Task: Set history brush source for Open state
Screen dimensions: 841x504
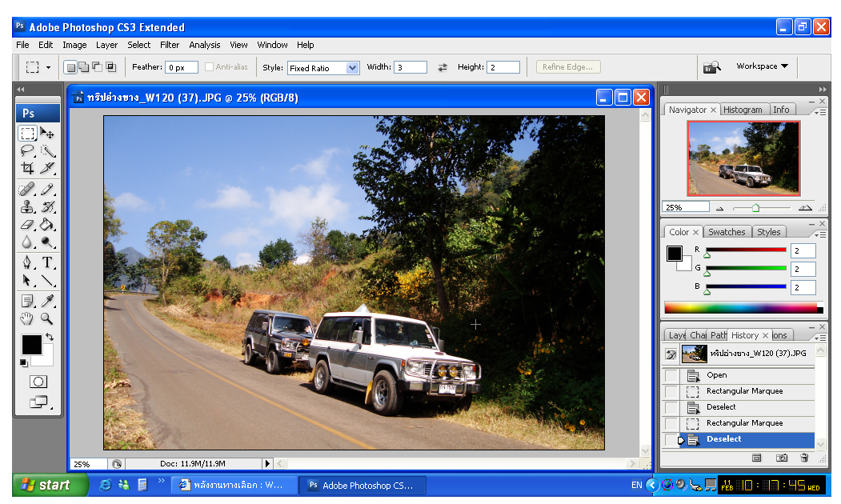Action: 671,375
